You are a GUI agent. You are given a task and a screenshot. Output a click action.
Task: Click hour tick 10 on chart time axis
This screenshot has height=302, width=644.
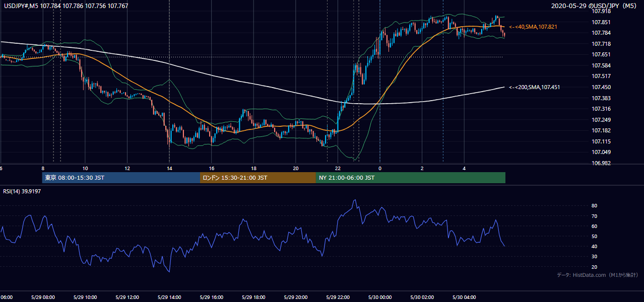click(x=85, y=169)
